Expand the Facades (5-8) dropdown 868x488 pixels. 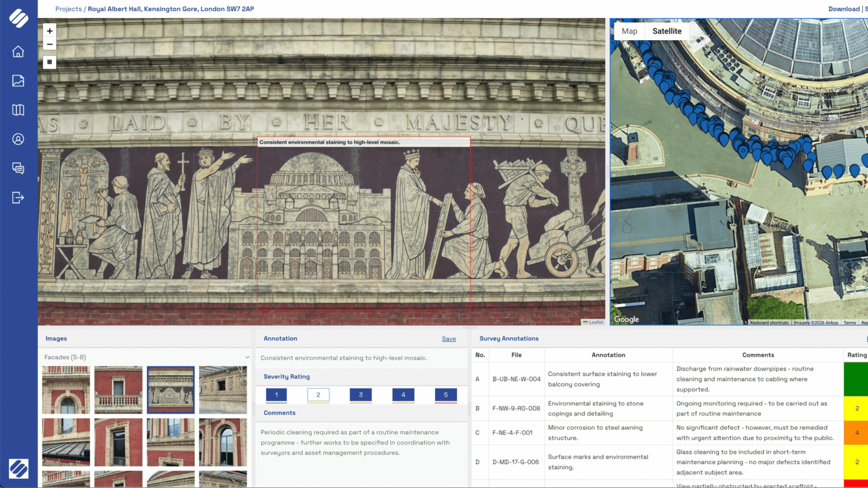click(147, 357)
